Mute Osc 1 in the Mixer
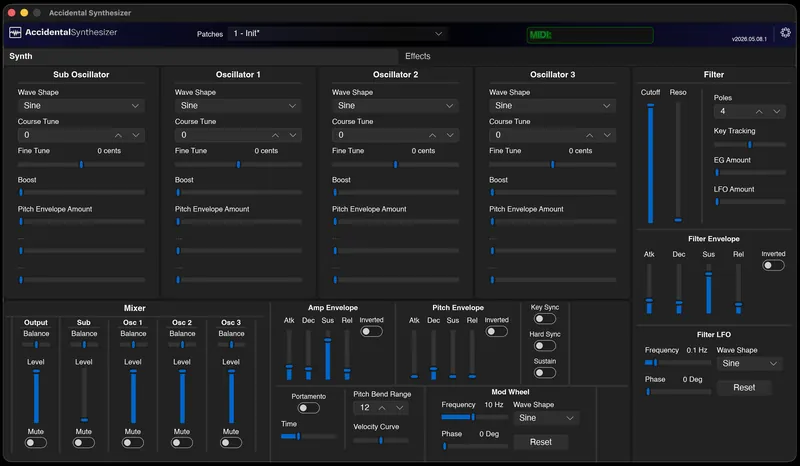This screenshot has height=466, width=800. [x=133, y=443]
